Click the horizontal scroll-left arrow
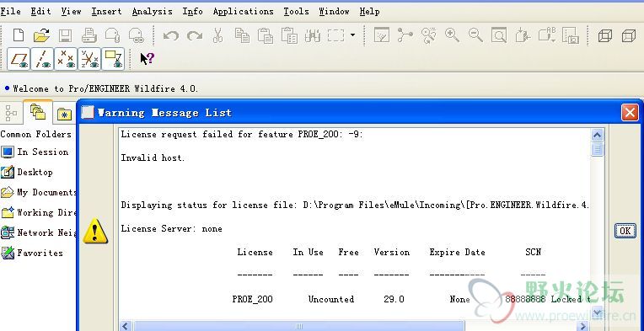 coord(126,326)
